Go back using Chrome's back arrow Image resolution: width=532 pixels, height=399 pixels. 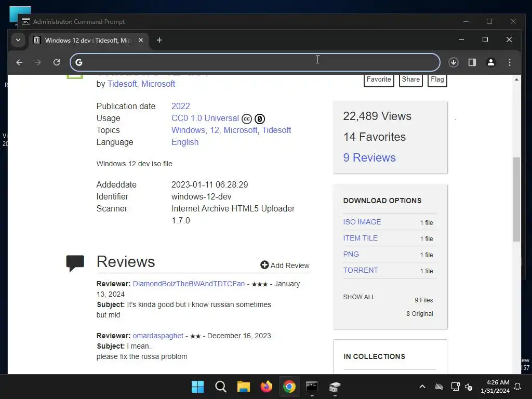(x=19, y=62)
